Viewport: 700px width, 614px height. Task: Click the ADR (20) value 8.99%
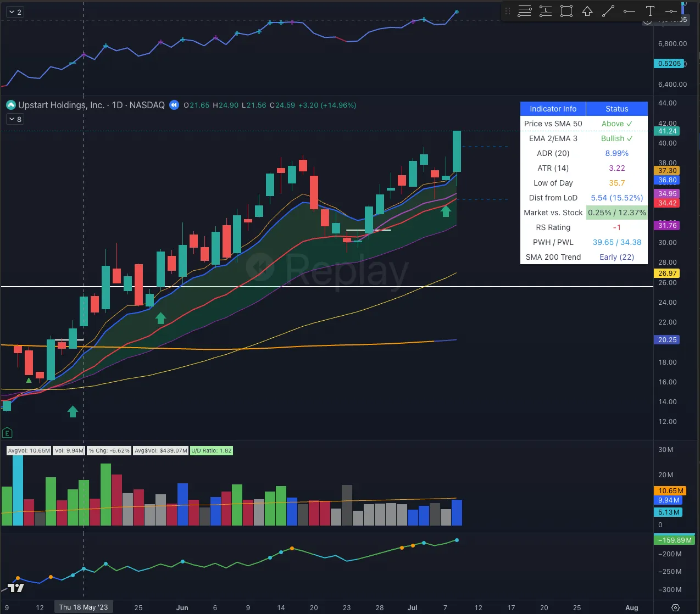click(x=617, y=153)
